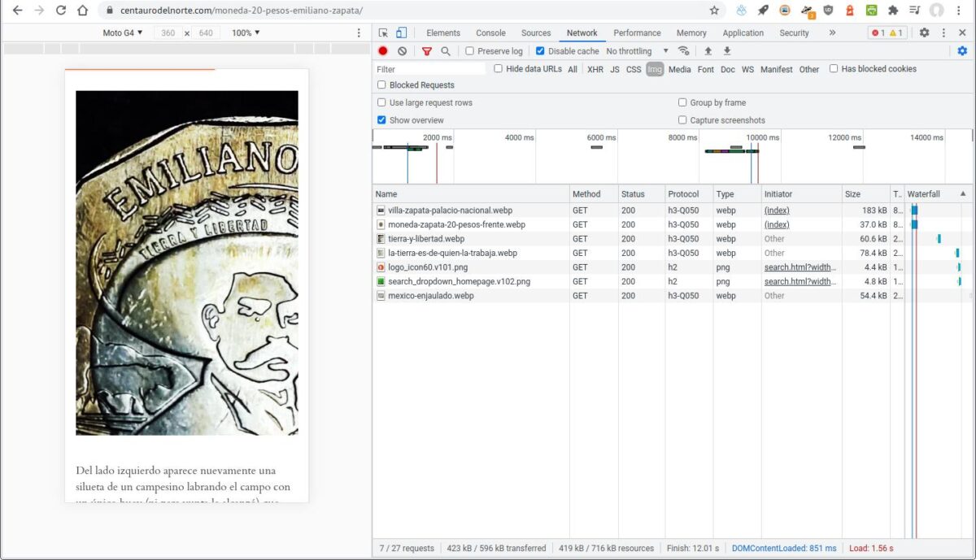Viewport: 976px width, 560px height.
Task: Clear the network log
Action: point(402,51)
